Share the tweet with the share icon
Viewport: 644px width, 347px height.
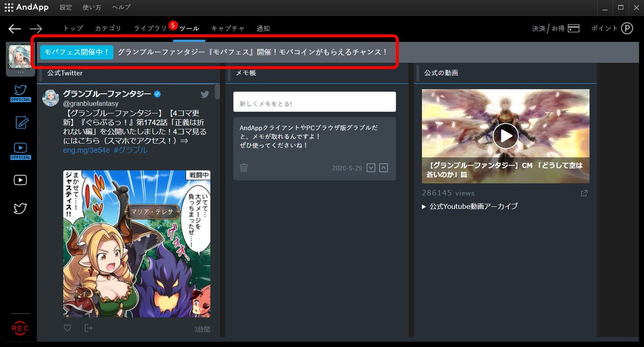coord(89,328)
